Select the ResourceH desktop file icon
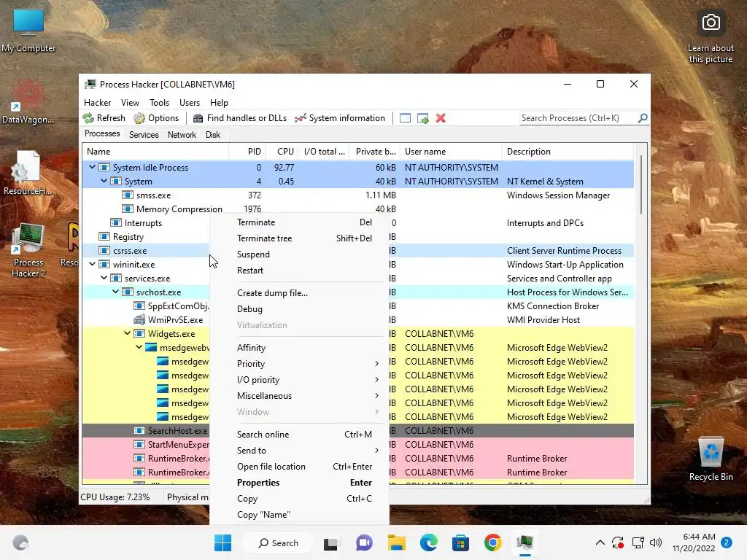Image resolution: width=747 pixels, height=560 pixels. tap(27, 173)
